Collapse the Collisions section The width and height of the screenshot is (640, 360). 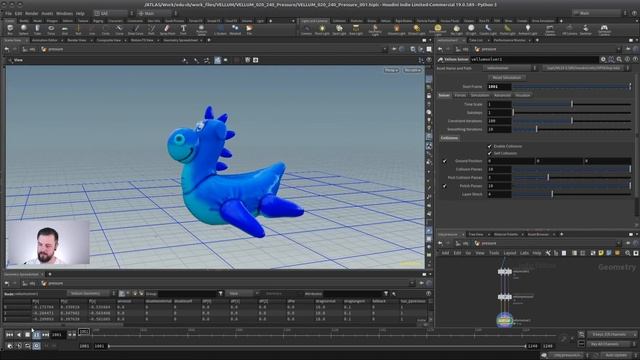(449, 138)
